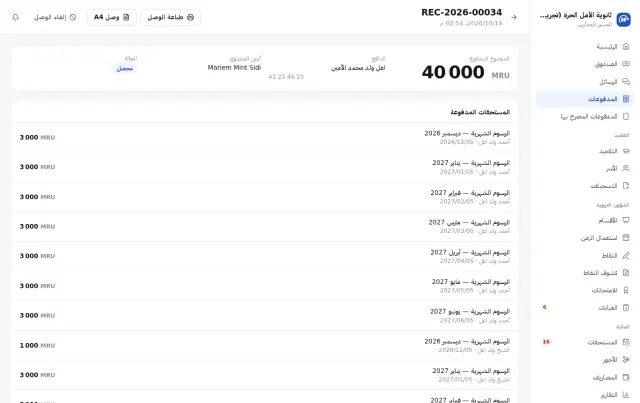Open 'الصندوق' cashbox icon in sidebar

(626, 64)
